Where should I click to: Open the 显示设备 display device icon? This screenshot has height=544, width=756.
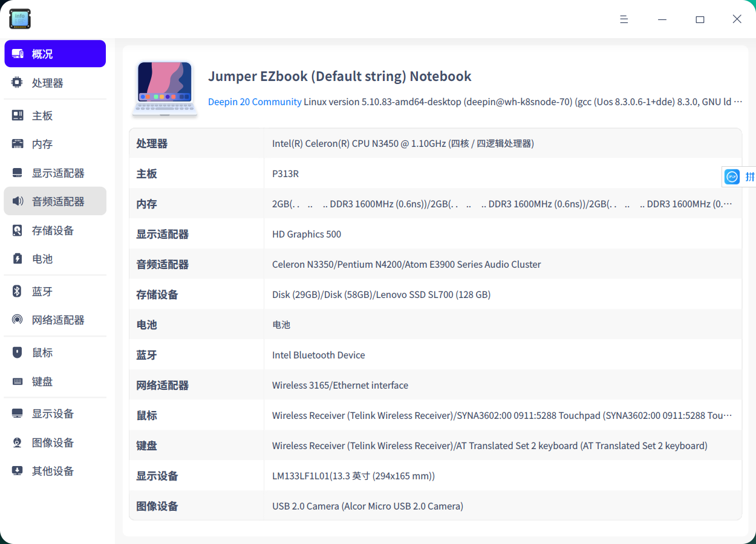coord(18,413)
